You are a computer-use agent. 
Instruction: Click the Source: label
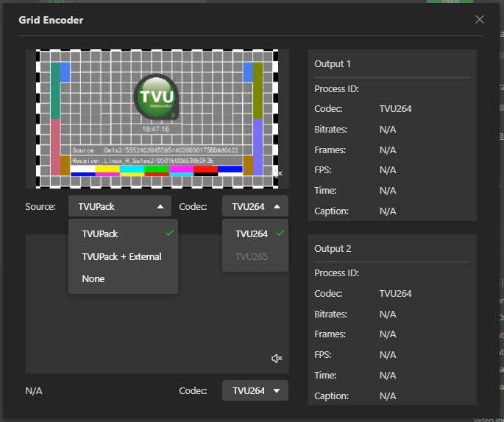pos(40,206)
